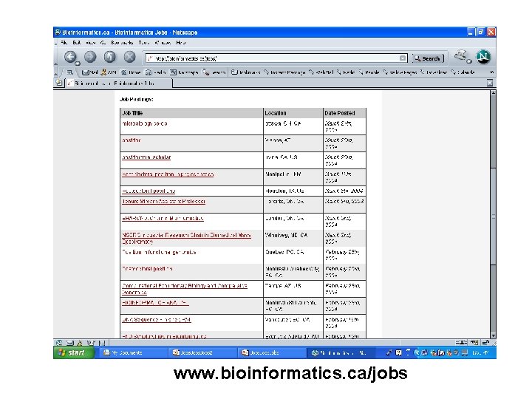Open the View menu
This screenshot has height=399, width=532.
coord(91,42)
